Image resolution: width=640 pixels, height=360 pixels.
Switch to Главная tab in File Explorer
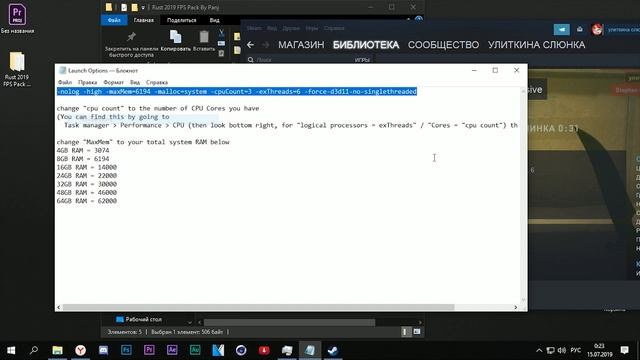point(144,20)
